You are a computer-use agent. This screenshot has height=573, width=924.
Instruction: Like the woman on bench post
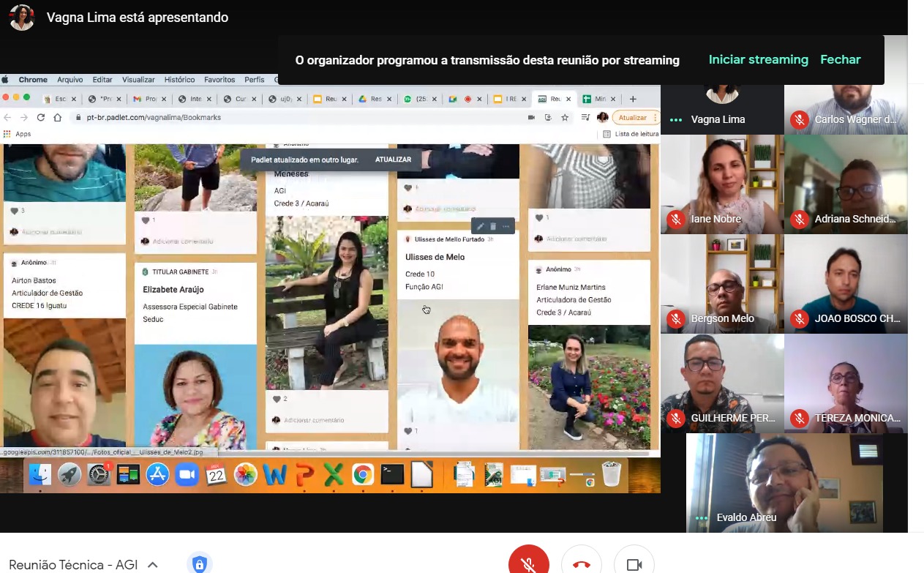pyautogui.click(x=277, y=399)
